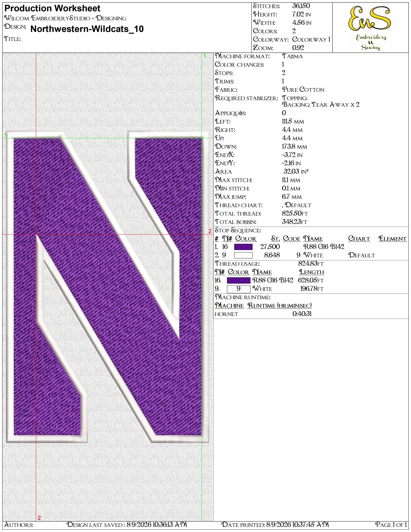The width and height of the screenshot is (411, 532).
Task: Select the left extent "111.5 mm"
Action: [293, 121]
